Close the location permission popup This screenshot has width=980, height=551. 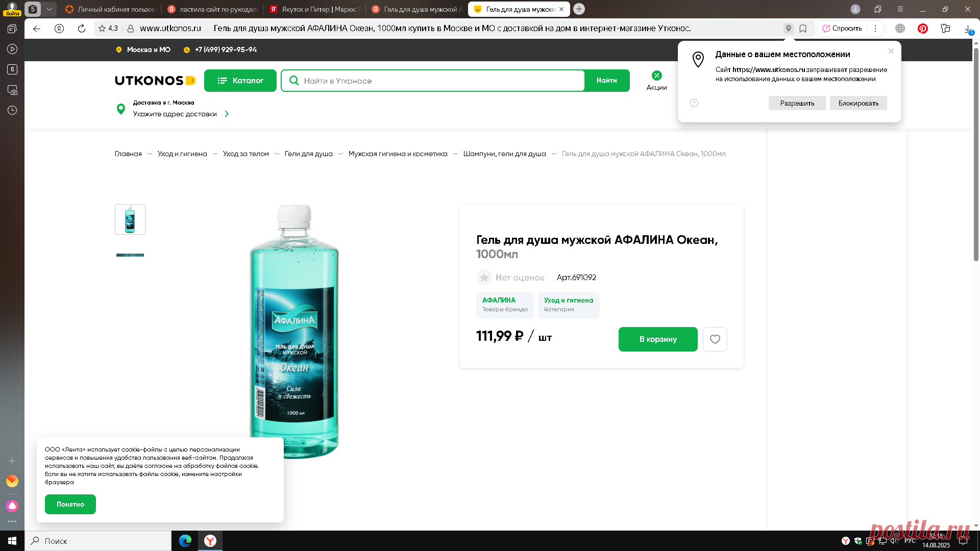pyautogui.click(x=891, y=51)
